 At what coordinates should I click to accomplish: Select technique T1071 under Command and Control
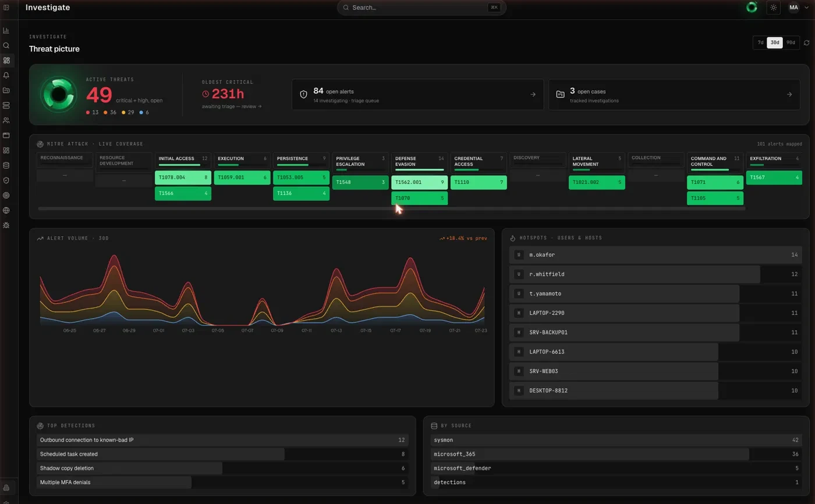tap(715, 183)
